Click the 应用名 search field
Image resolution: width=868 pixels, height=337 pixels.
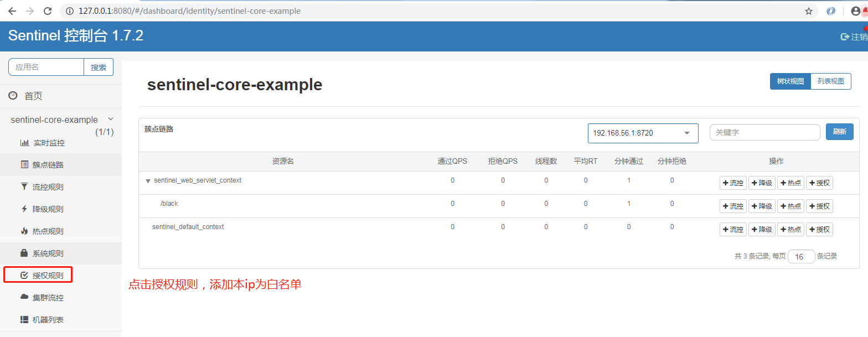coord(46,67)
